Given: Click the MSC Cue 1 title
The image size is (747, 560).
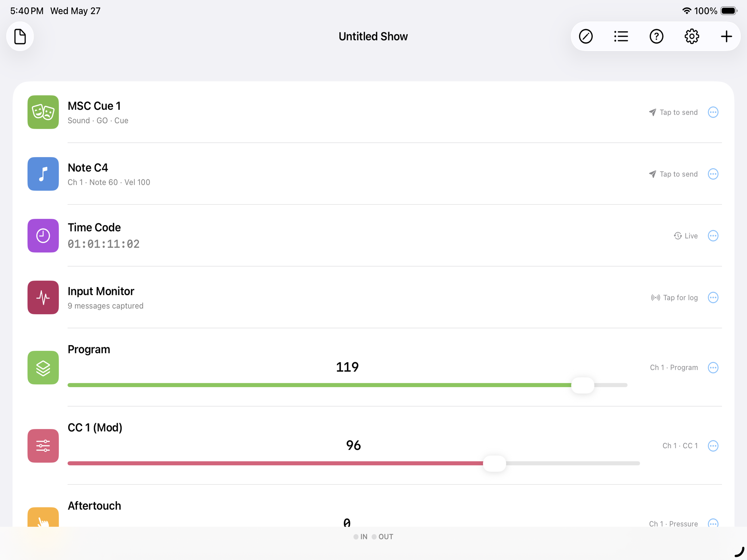Looking at the screenshot, I should pyautogui.click(x=94, y=106).
